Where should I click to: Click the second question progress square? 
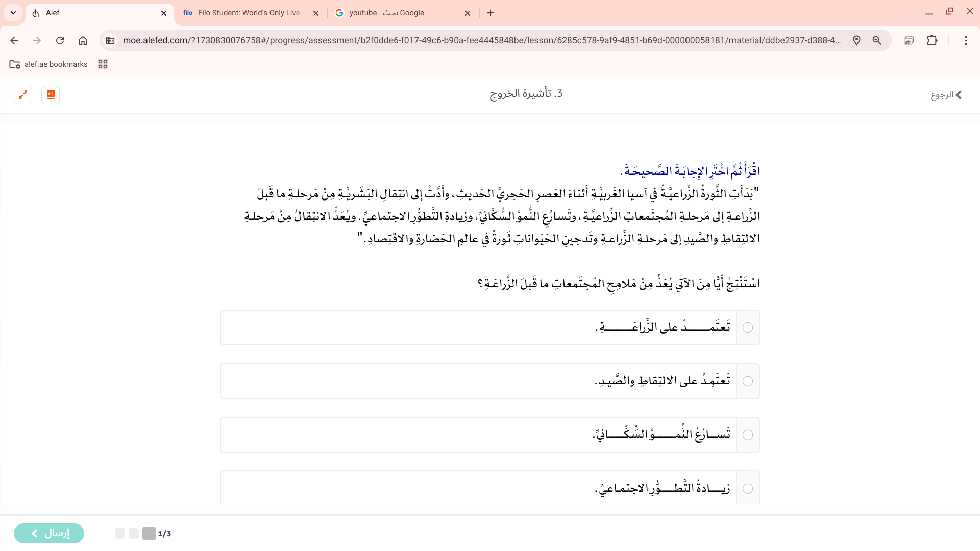134,533
